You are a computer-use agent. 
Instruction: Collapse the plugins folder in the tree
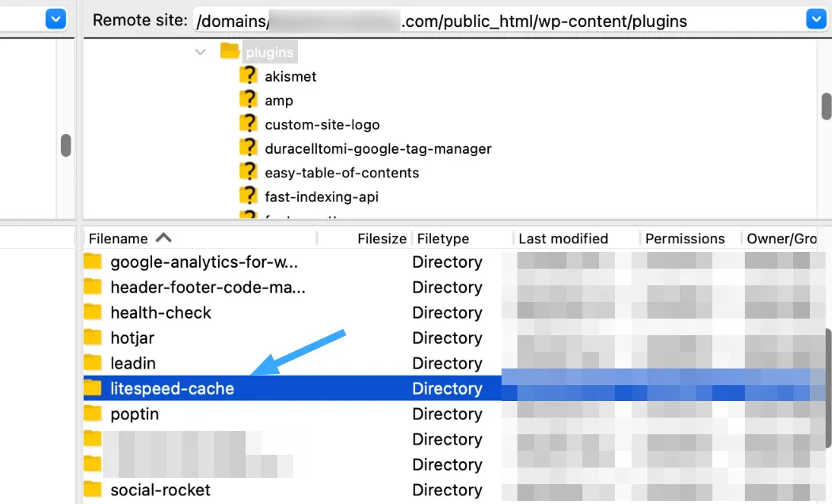[x=200, y=52]
